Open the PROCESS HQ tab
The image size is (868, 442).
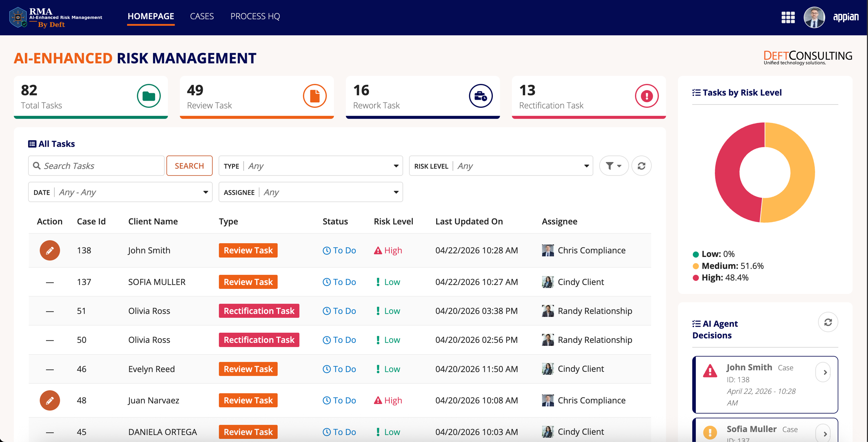point(255,16)
